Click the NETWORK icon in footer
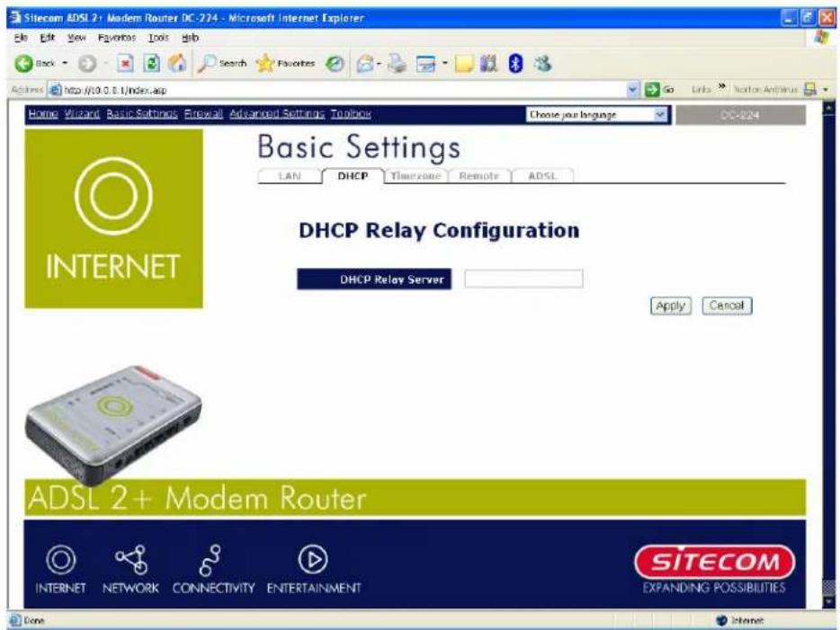The image size is (840, 630). 131,560
